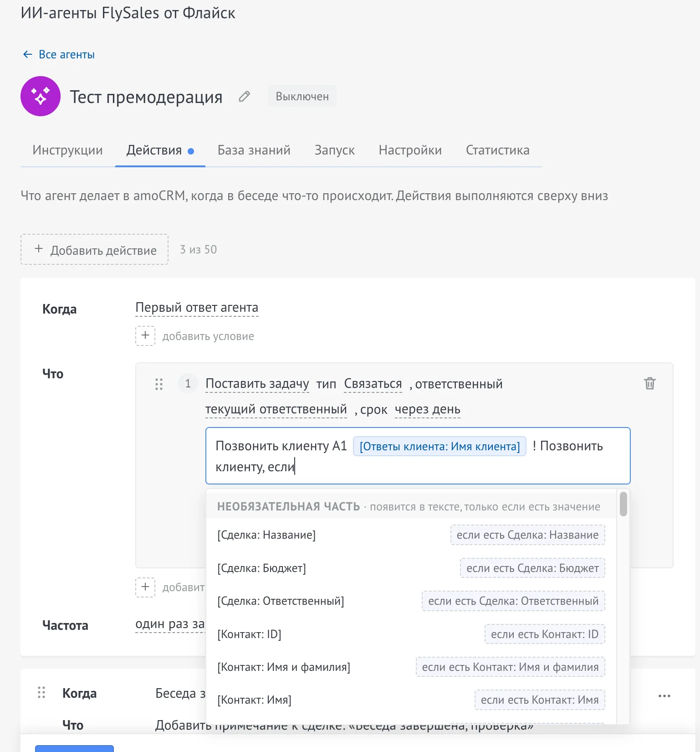
Task: Grab the drag handle beside action 1
Action: pyautogui.click(x=159, y=384)
